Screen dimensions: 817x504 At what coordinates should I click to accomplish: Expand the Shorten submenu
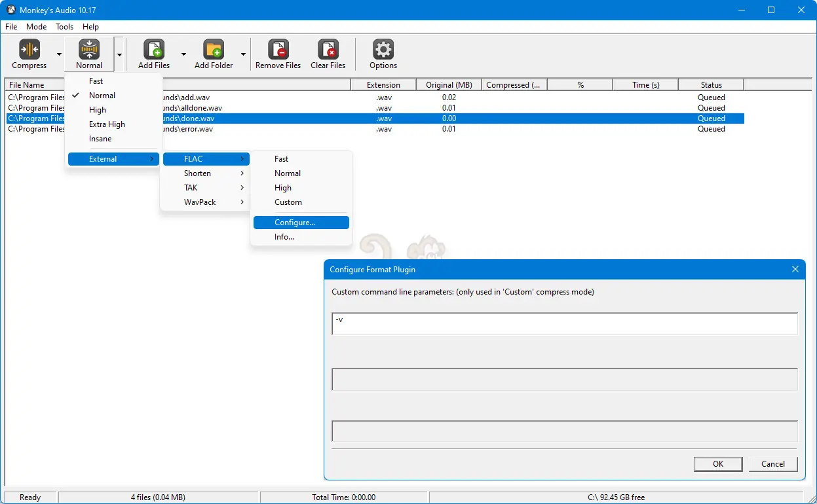click(206, 173)
